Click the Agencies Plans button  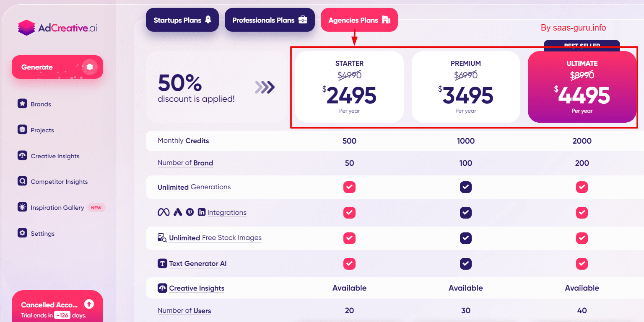click(x=359, y=19)
